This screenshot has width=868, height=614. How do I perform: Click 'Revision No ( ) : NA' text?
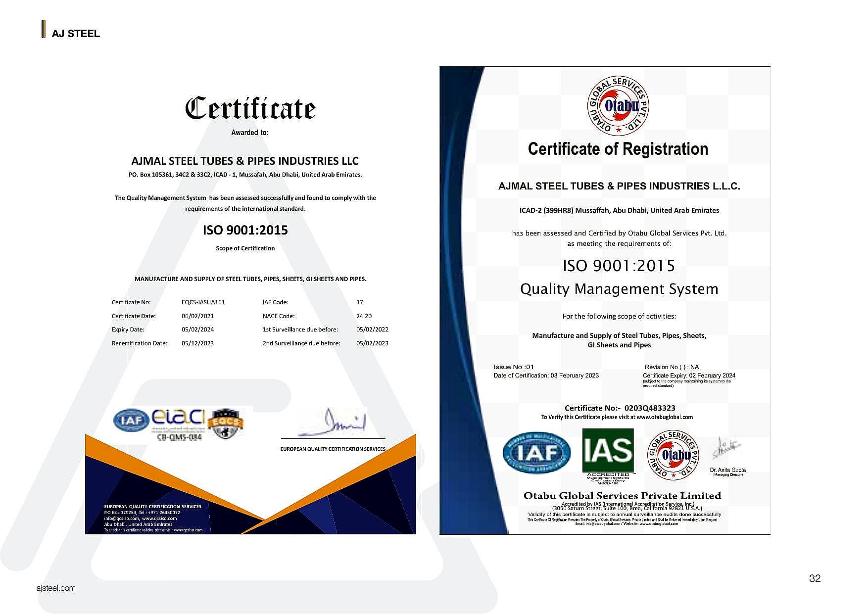pyautogui.click(x=672, y=367)
